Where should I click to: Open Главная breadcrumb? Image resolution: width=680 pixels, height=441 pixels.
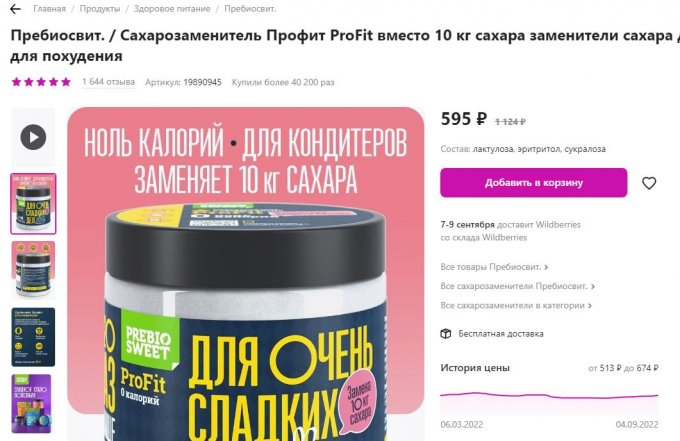[x=49, y=9]
